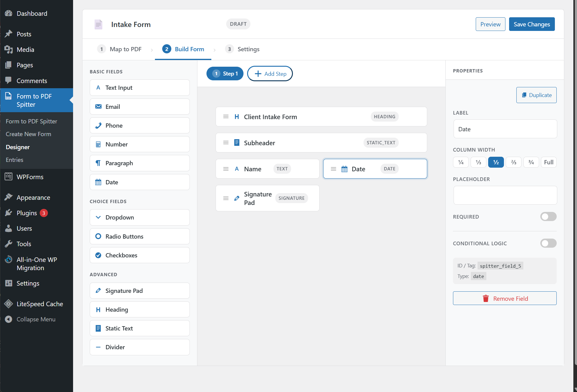Click the Date field calendar icon

[98, 182]
